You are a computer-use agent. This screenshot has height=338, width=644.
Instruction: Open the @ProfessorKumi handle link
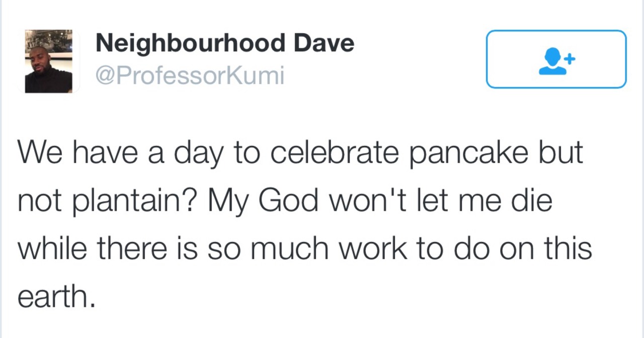coord(190,75)
